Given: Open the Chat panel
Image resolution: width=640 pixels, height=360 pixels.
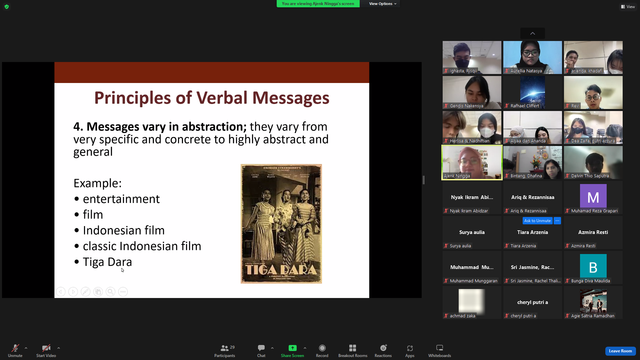Looking at the screenshot, I should (x=261, y=350).
